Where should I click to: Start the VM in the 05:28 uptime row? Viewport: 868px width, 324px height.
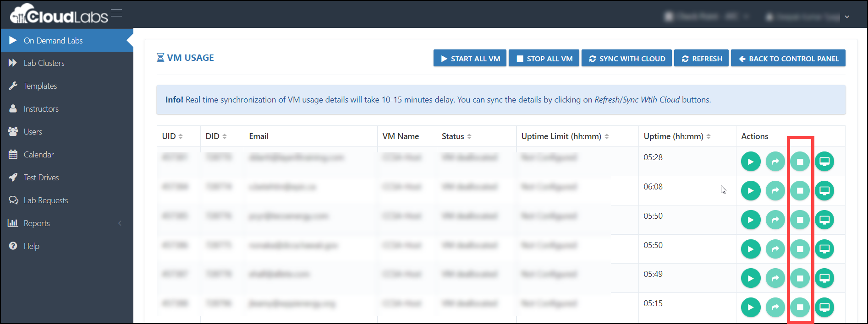pyautogui.click(x=751, y=162)
